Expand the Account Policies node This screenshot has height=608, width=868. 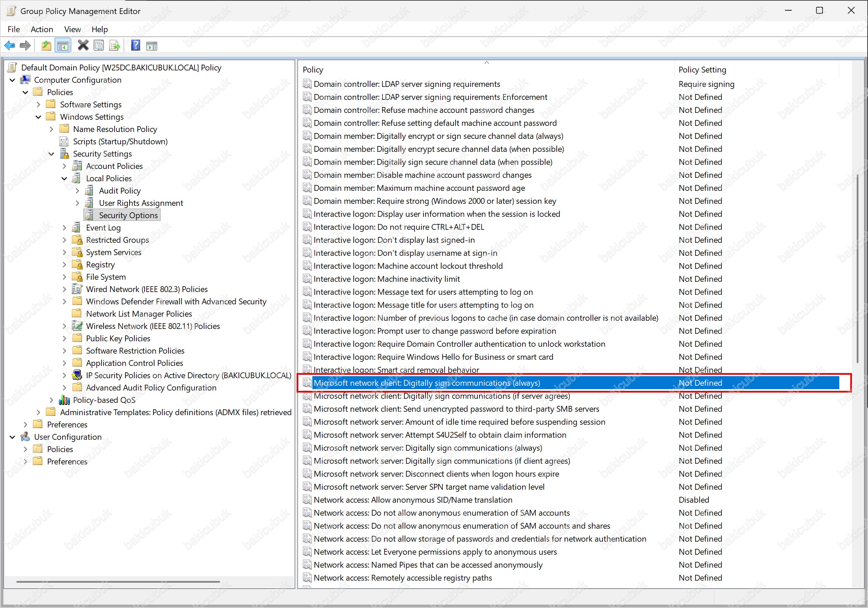pyautogui.click(x=64, y=166)
